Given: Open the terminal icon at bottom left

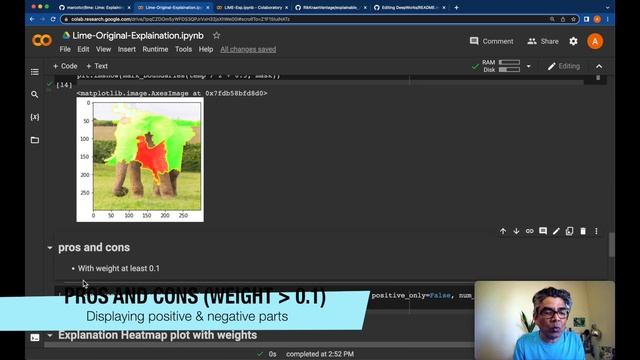Looking at the screenshot, I should pyautogui.click(x=35, y=338).
